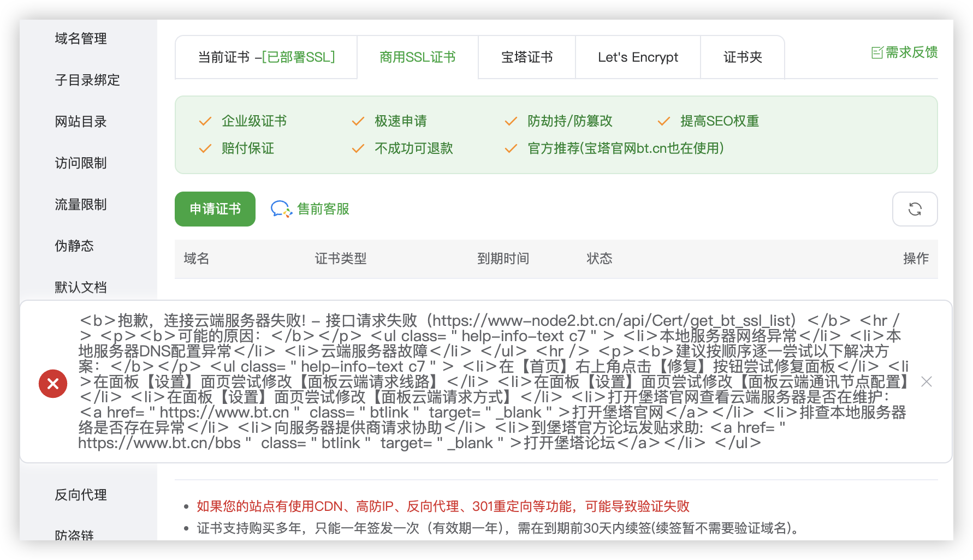
Task: Click the checkmark icon beside 企业级证书
Action: 205,121
